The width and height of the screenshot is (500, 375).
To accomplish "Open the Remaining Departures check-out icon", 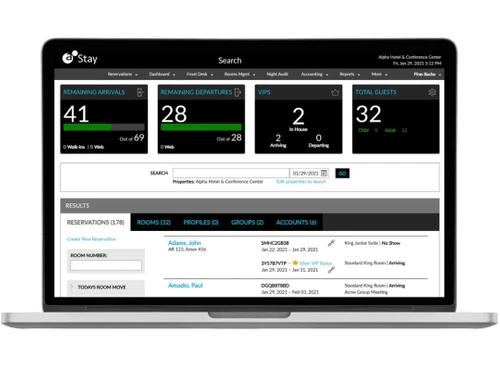I will tap(238, 92).
